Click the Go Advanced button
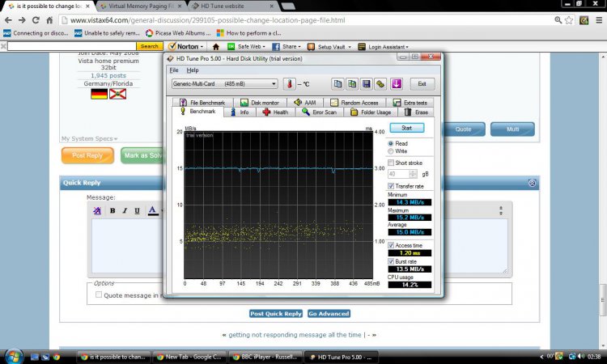The image size is (607, 364). pos(329,314)
